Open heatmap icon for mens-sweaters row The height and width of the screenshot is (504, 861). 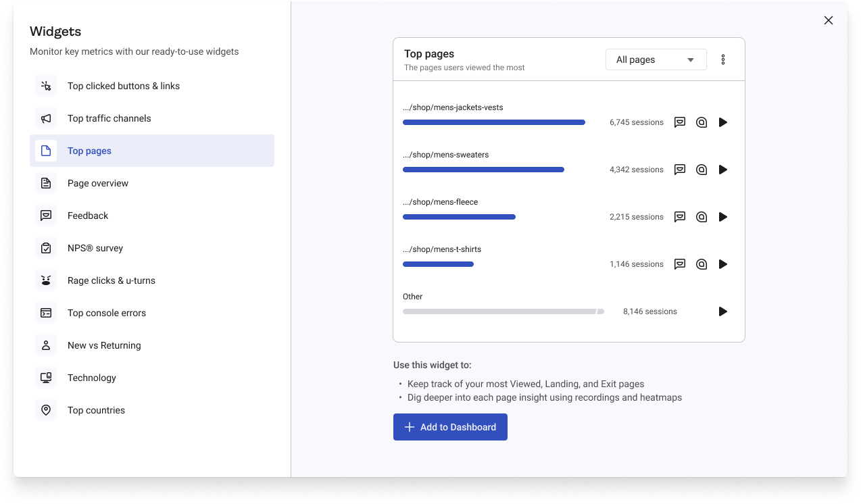[x=702, y=170]
